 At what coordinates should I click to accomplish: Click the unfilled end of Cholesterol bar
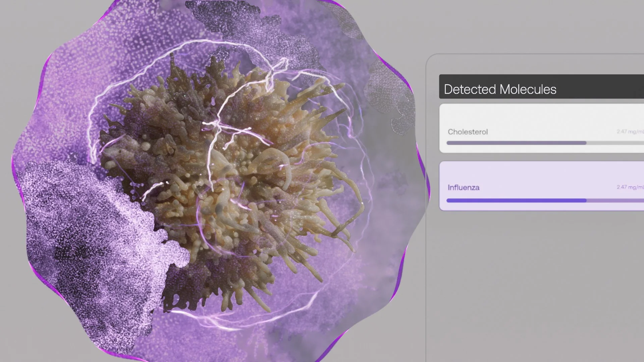pyautogui.click(x=615, y=143)
